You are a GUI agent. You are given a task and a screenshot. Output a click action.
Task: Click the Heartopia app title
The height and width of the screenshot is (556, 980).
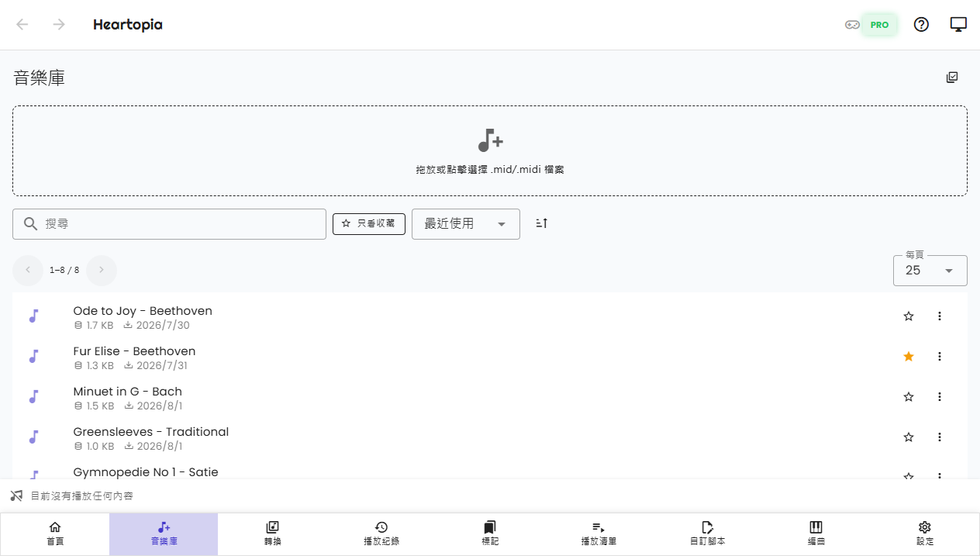click(x=128, y=25)
